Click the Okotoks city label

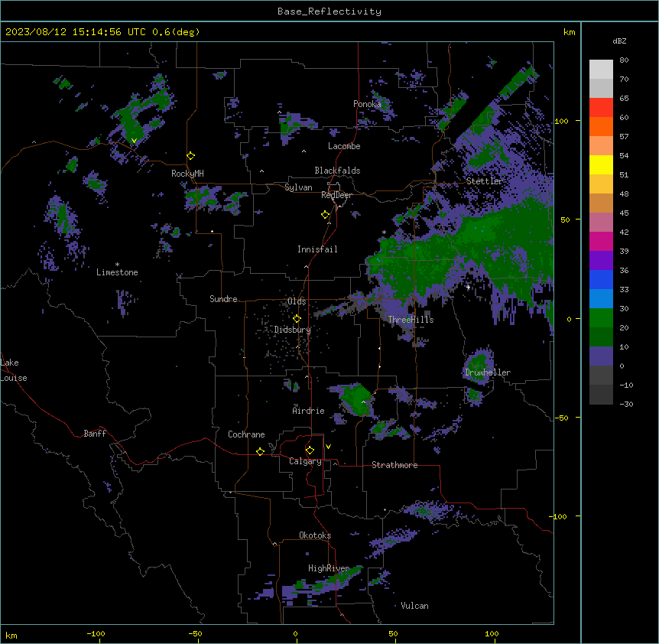tap(315, 535)
